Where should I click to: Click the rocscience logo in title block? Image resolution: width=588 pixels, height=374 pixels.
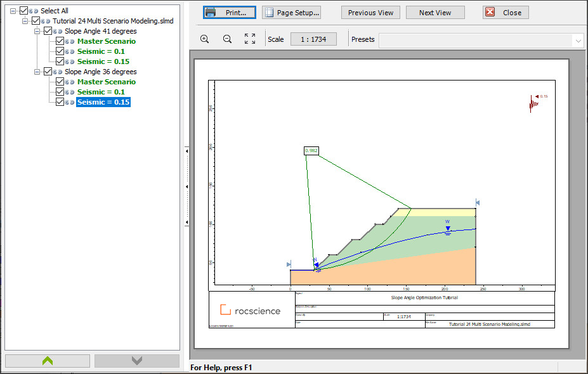coord(250,310)
